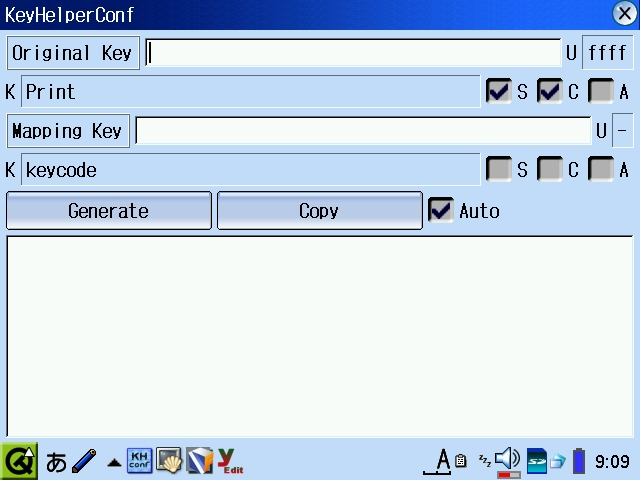Enable the S checkbox for Mapping Key
Image resolution: width=640 pixels, height=480 pixels.
(498, 170)
